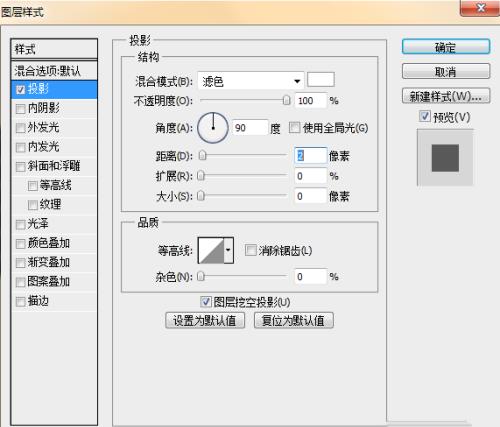The height and width of the screenshot is (427, 500).
Task: Click the contour curve thumbnail
Action: click(211, 251)
